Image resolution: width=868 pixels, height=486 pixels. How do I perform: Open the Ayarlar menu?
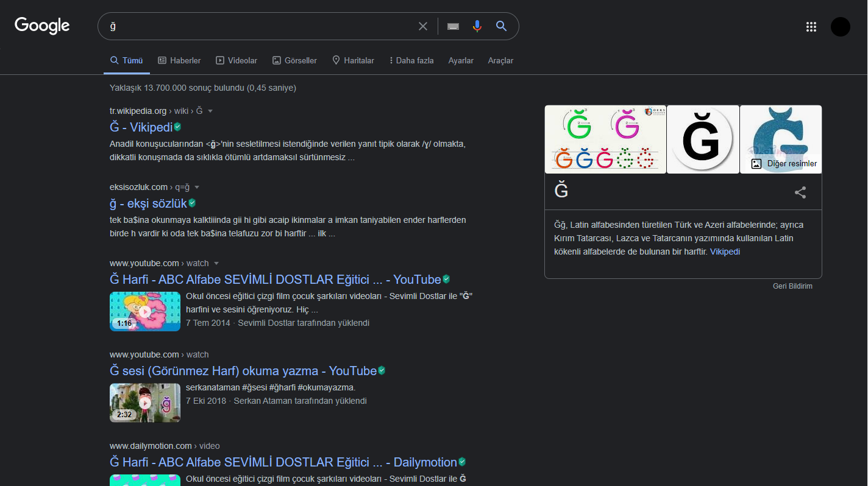coord(461,60)
